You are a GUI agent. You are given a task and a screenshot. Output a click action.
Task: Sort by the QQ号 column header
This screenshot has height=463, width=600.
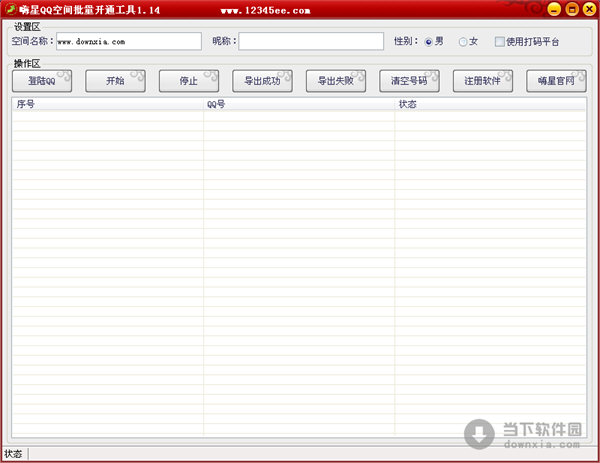(x=299, y=104)
